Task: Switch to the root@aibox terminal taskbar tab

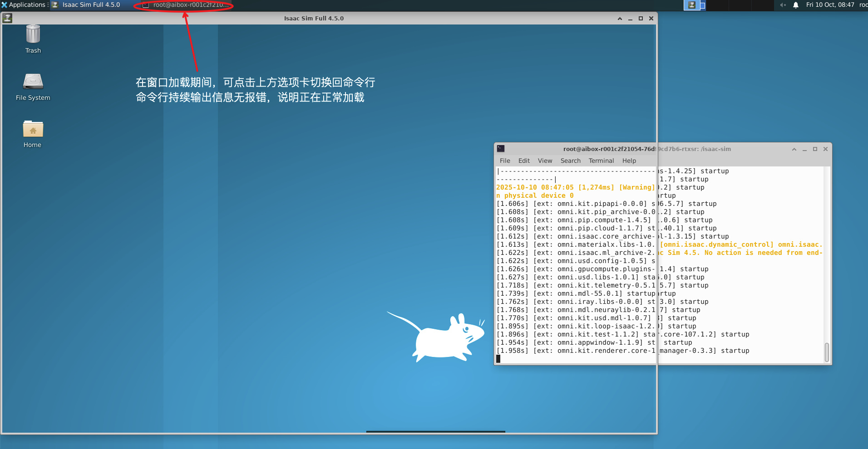Action: click(186, 5)
